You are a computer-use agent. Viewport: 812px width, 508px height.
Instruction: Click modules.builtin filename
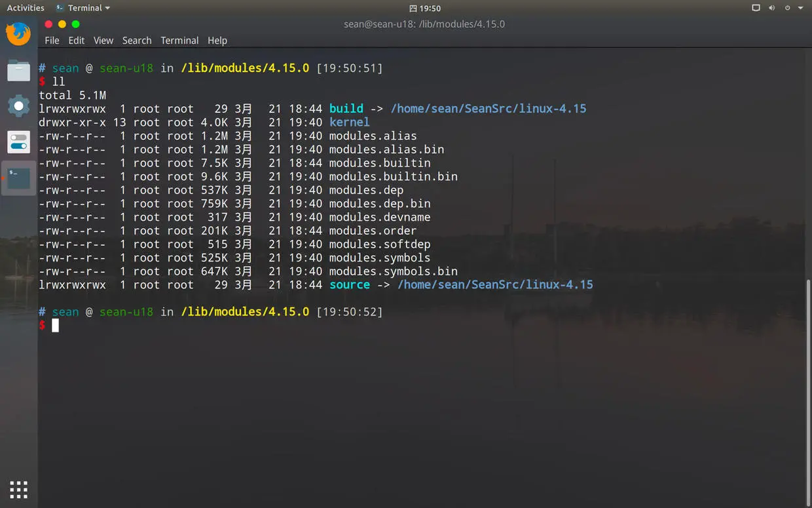(x=380, y=163)
